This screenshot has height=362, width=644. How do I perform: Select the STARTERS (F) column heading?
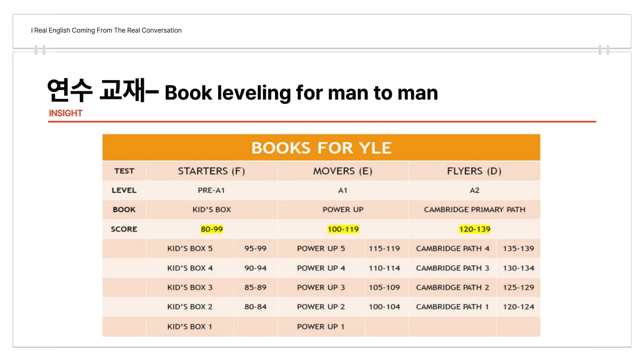coord(211,171)
